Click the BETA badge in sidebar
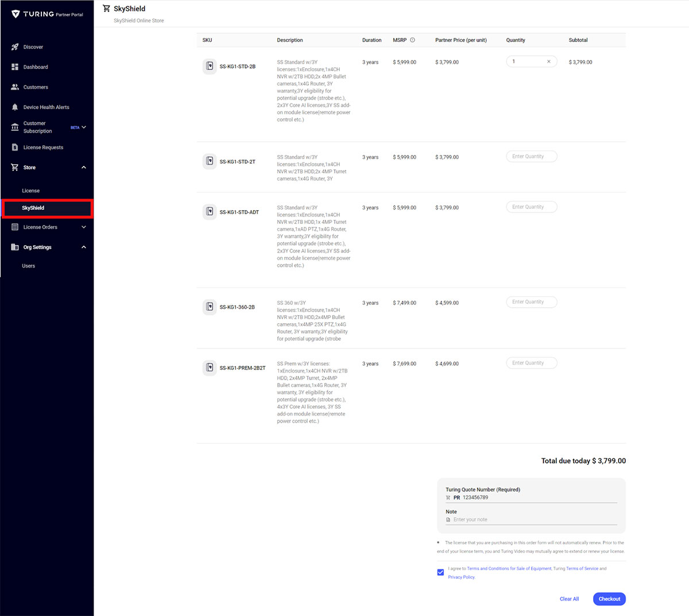689x616 pixels. coord(75,127)
